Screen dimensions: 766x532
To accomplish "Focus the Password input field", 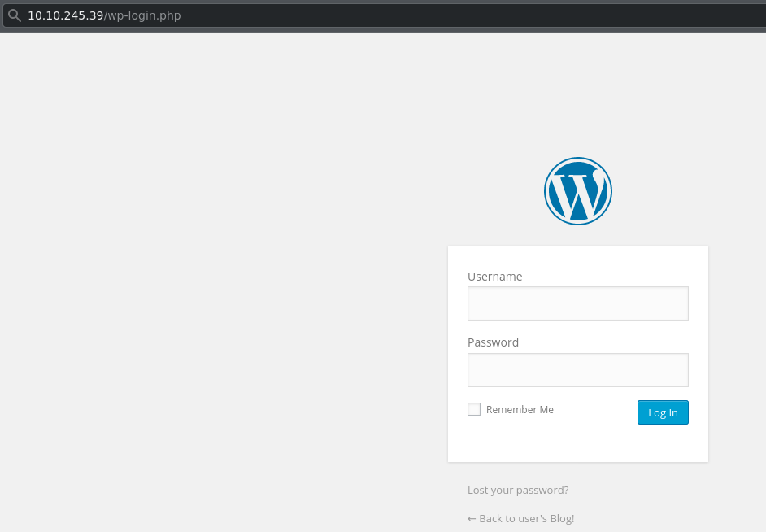I will point(578,370).
